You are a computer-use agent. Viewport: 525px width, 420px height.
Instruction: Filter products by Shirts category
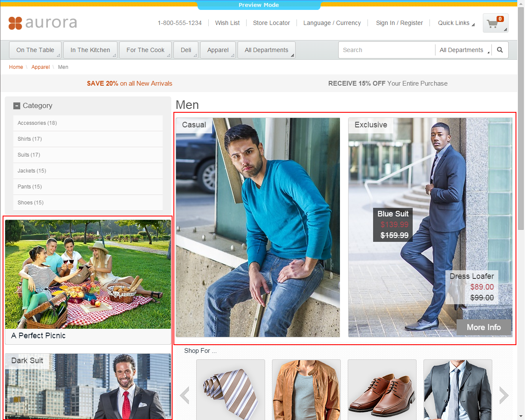pos(30,139)
